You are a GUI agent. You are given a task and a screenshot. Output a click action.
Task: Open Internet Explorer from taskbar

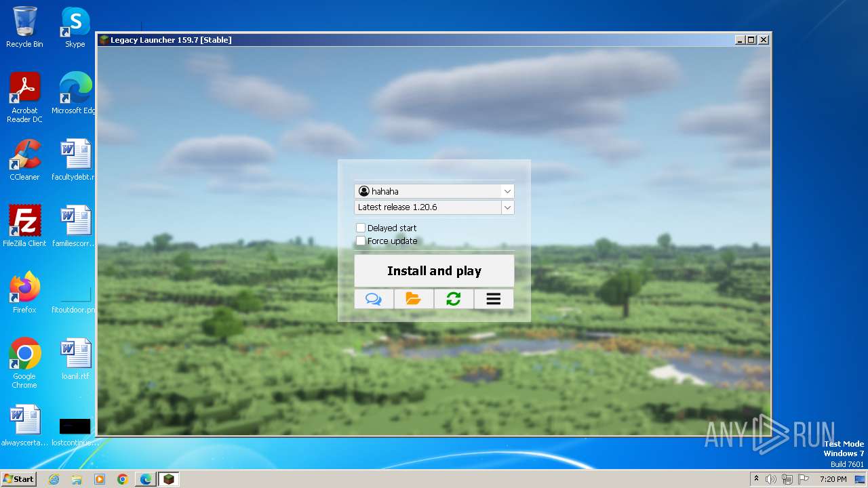pos(54,479)
